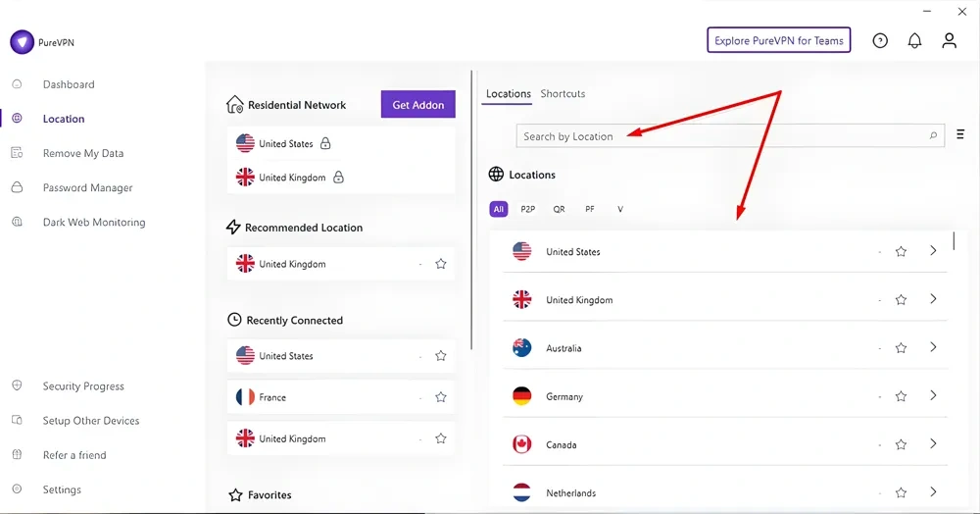The width and height of the screenshot is (980, 514).
Task: Click the Germany flag icon
Action: tap(522, 396)
